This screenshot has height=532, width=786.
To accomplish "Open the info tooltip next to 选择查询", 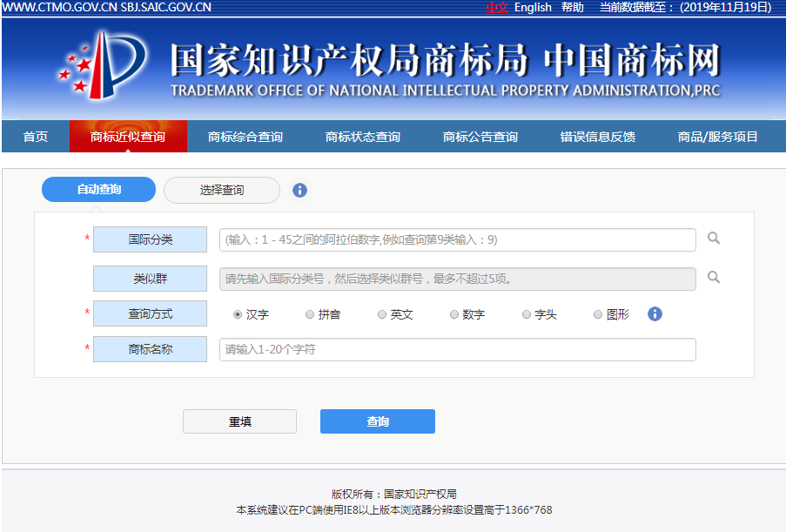I will click(x=299, y=190).
